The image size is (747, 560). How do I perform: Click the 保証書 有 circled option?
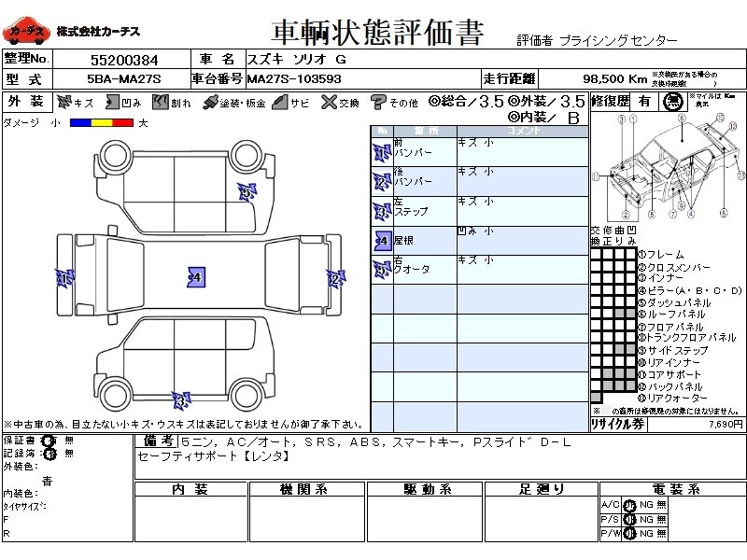(49, 441)
